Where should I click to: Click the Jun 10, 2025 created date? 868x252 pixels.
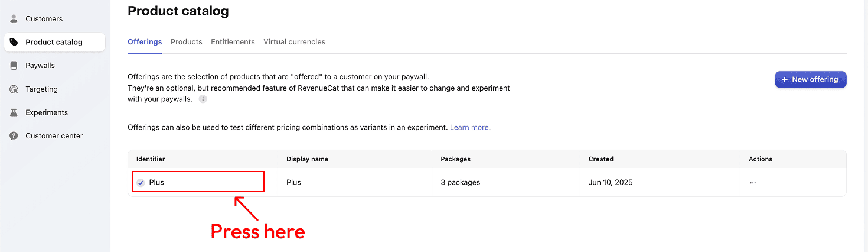click(610, 183)
